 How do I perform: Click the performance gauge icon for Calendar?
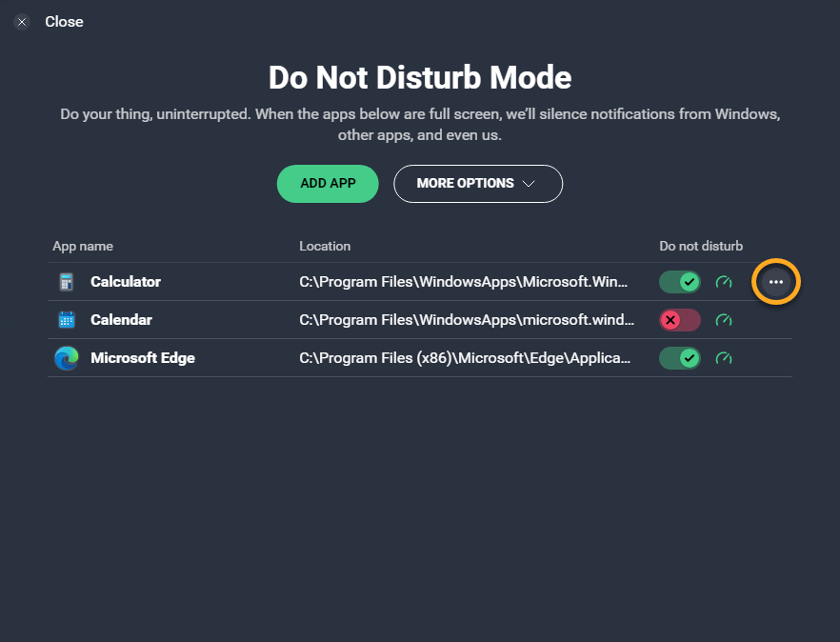coord(724,320)
